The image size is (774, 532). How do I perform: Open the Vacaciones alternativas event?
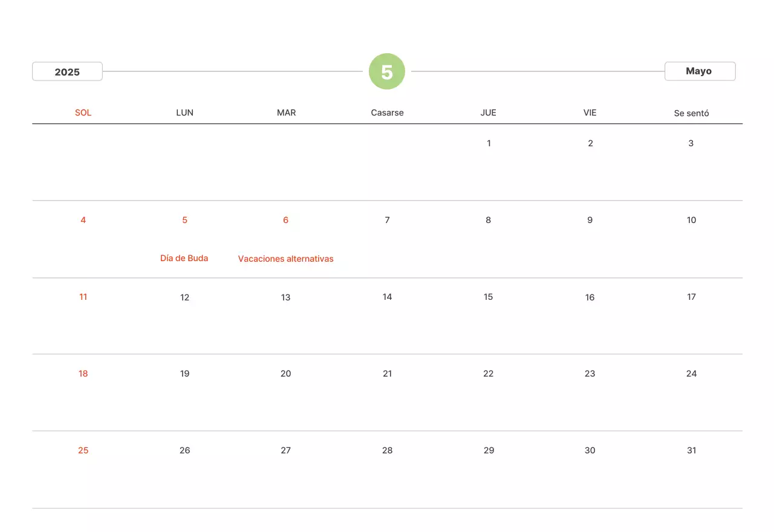point(285,259)
